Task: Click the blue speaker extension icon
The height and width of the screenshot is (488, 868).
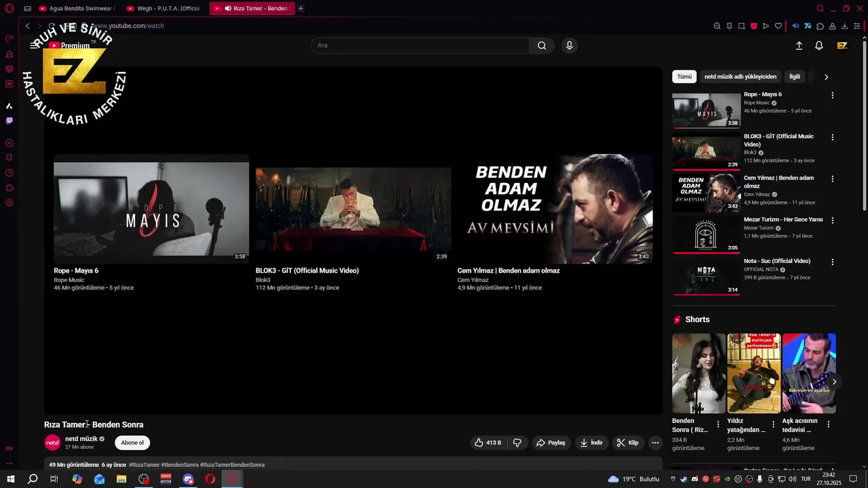Action: pyautogui.click(x=795, y=26)
